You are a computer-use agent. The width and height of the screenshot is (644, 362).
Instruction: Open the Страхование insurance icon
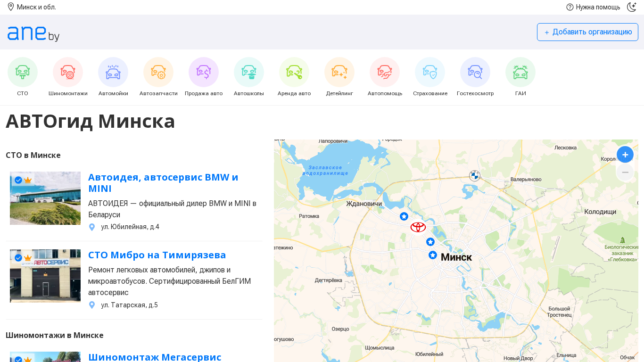click(x=430, y=72)
